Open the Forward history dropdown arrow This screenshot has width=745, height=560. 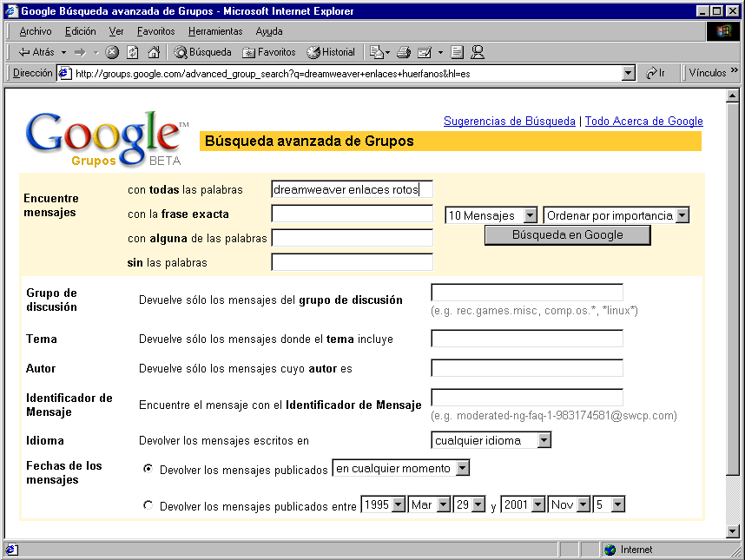[96, 52]
